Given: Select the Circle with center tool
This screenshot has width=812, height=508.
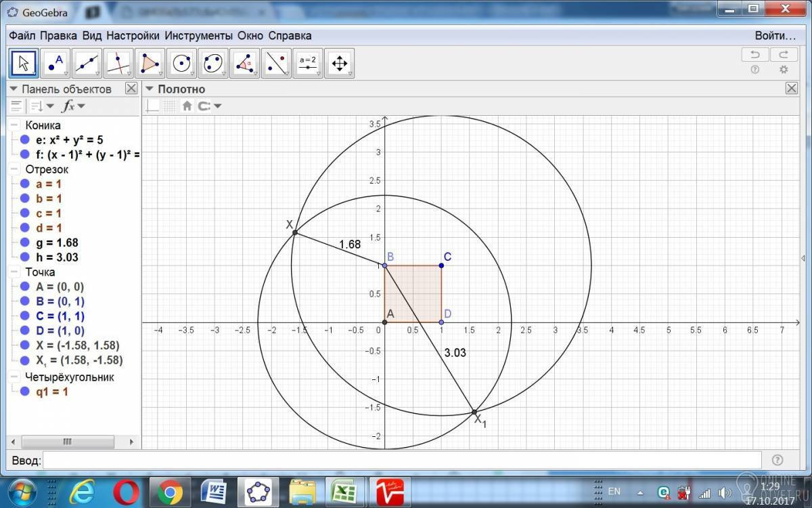Looking at the screenshot, I should coord(181,64).
